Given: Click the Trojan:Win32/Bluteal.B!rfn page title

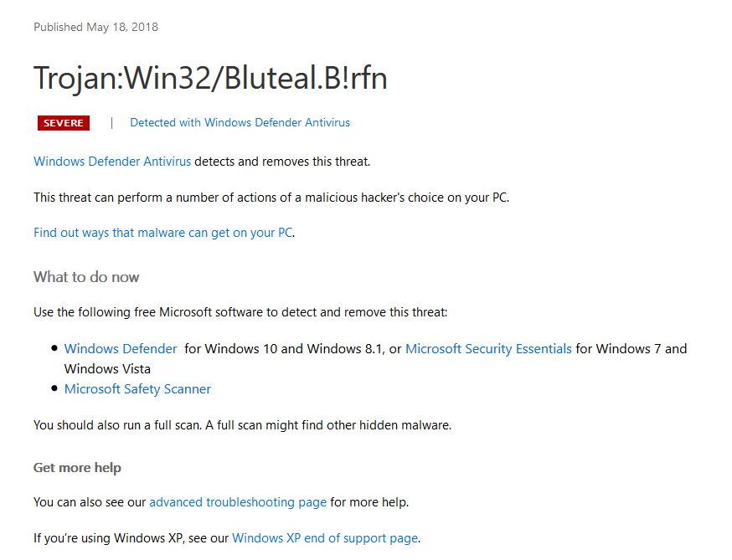Looking at the screenshot, I should [210, 78].
